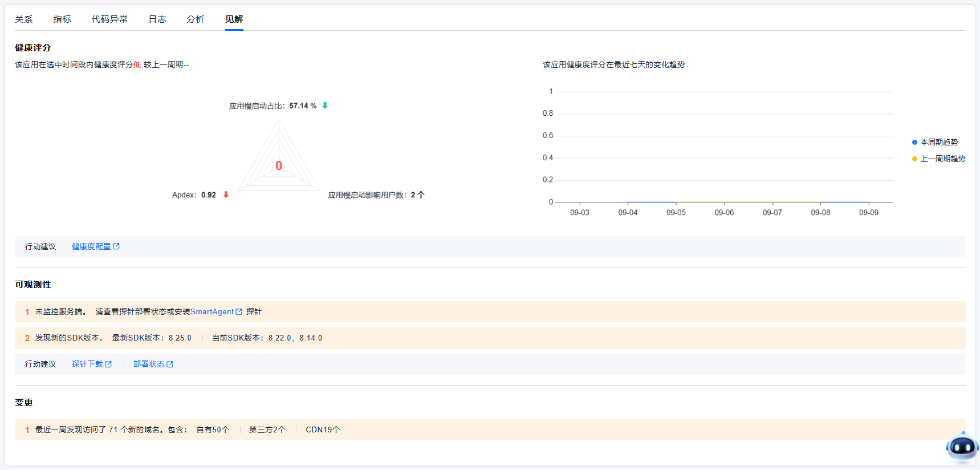Open the 探针下载 link
Image resolution: width=980 pixels, height=470 pixels.
(x=87, y=364)
